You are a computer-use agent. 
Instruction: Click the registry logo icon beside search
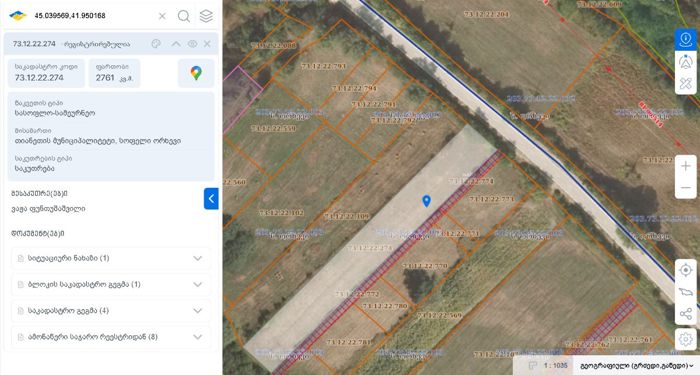[18, 16]
